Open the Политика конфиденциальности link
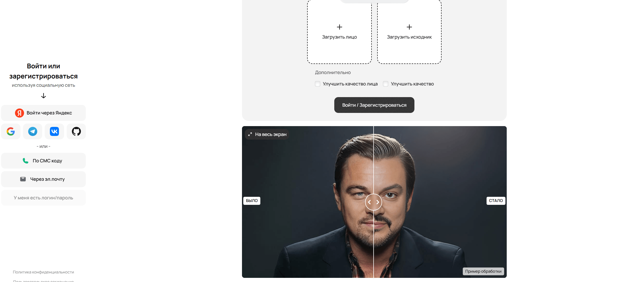Viewport: 644px width, 282px height. [43, 272]
